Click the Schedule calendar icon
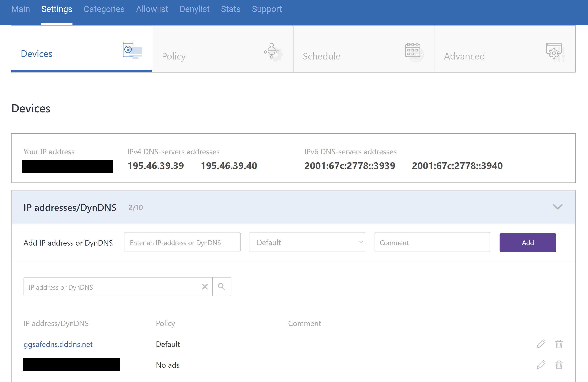588x382 pixels. tap(414, 52)
